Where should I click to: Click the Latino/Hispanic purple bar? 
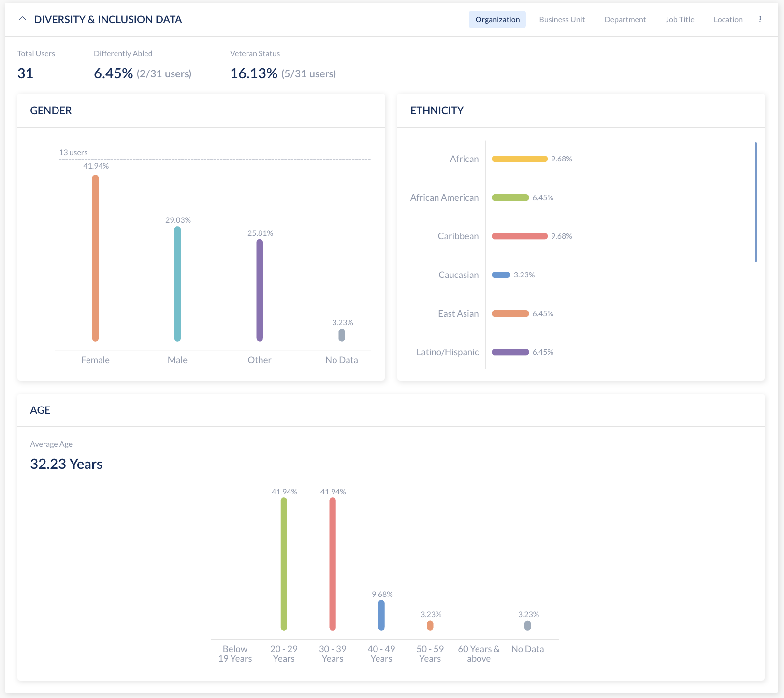tap(510, 352)
